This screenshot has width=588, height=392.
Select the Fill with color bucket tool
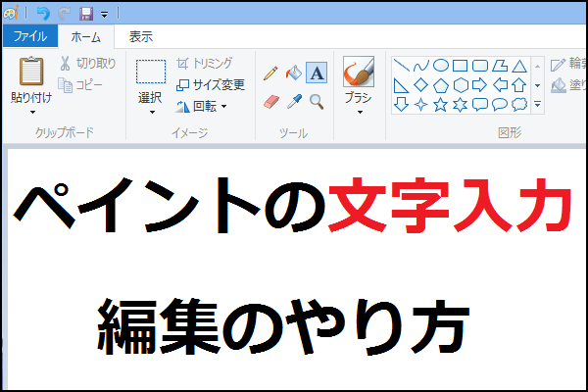(x=293, y=73)
